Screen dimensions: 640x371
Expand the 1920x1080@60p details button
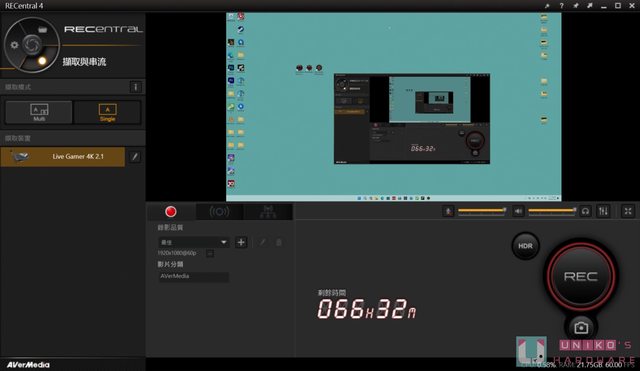coord(210,253)
